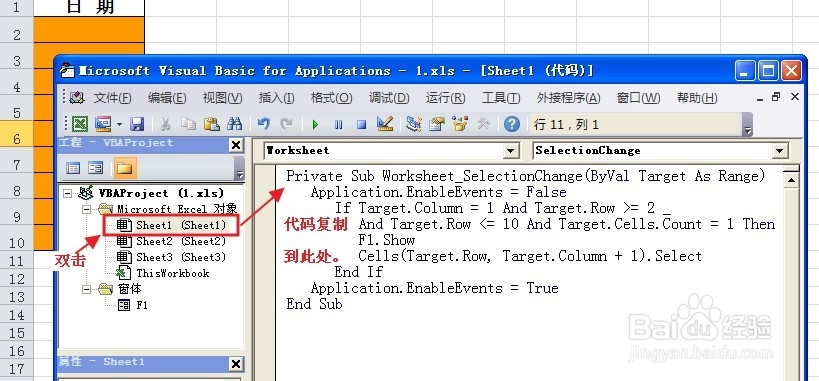
Task: Open the 视图(V) menu
Action: tap(223, 98)
